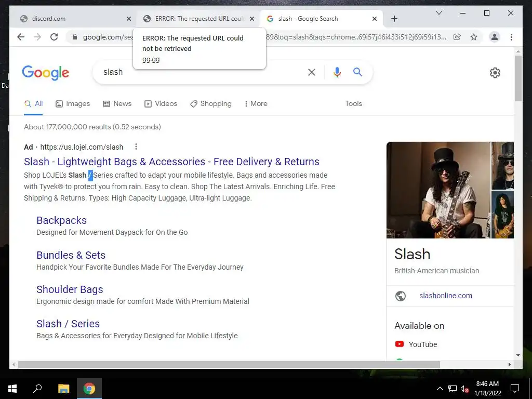Open Slash Lightweight Bags & Accessories ad link
The width and height of the screenshot is (532, 399).
(x=171, y=162)
